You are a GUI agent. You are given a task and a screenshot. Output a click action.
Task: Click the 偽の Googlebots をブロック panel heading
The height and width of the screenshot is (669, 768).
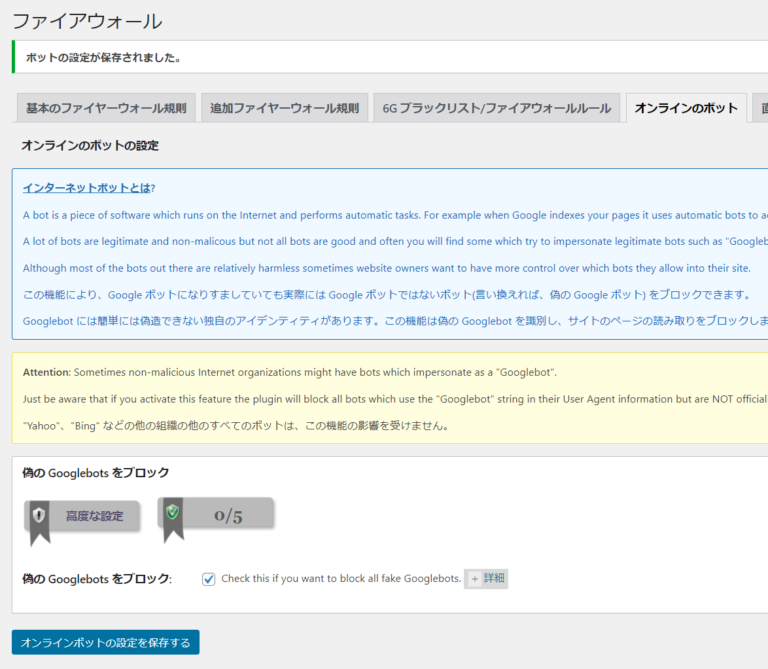[x=96, y=473]
